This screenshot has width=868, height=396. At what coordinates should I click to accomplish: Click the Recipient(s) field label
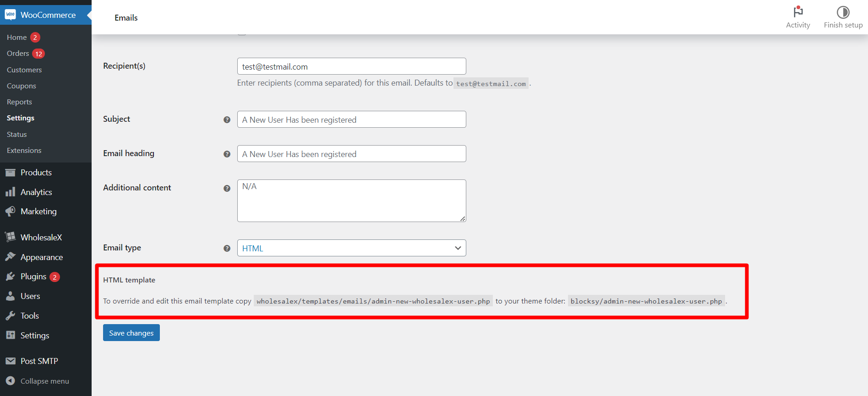click(x=124, y=66)
